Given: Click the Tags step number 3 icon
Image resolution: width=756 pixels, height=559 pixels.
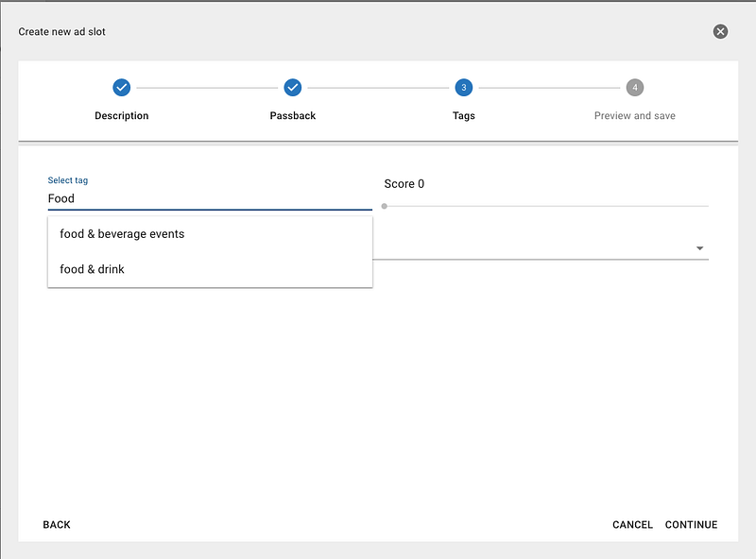Looking at the screenshot, I should [x=464, y=88].
